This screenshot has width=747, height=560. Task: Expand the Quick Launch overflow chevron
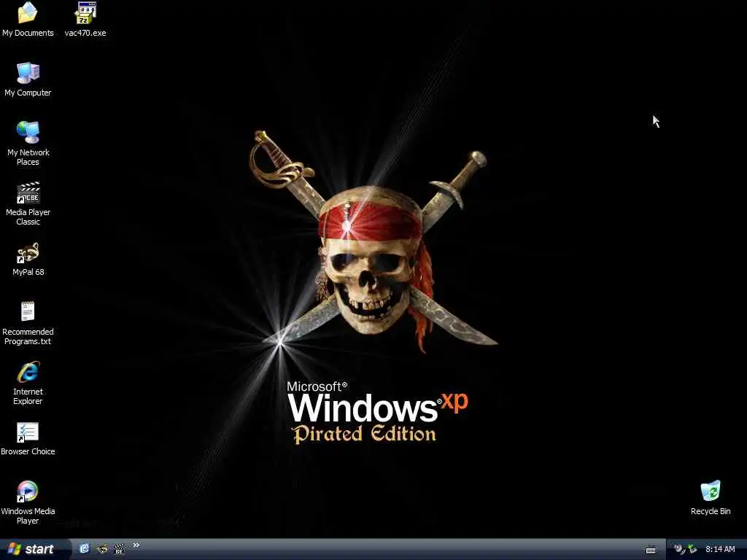point(136,545)
